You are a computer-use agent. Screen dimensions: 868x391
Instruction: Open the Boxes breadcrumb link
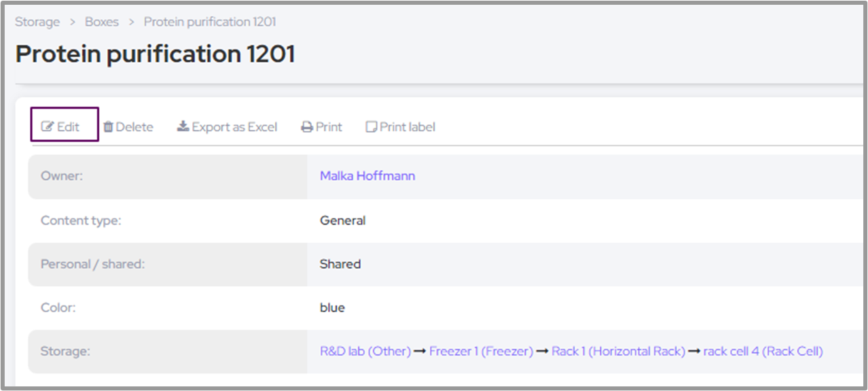[x=102, y=22]
